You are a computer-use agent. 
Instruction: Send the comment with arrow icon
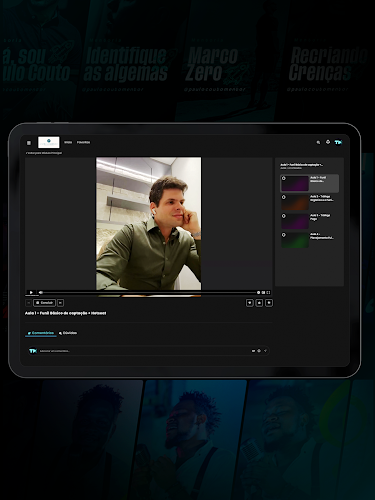pos(265,351)
